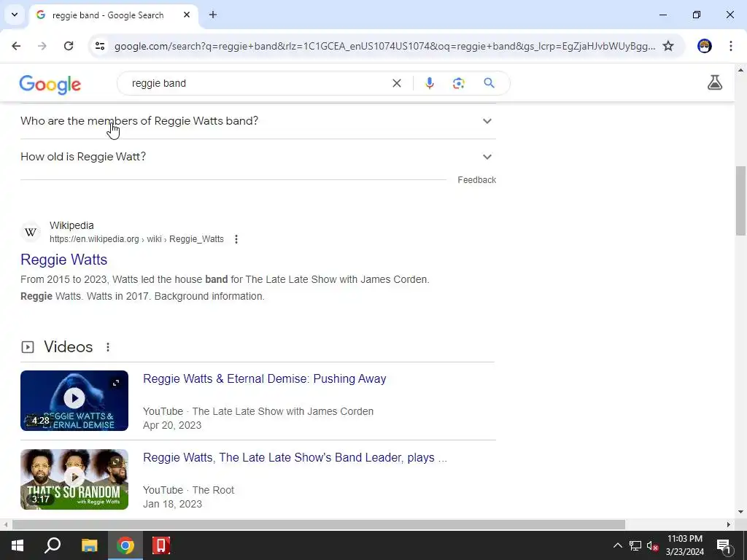Click in the Google search field

258,83
